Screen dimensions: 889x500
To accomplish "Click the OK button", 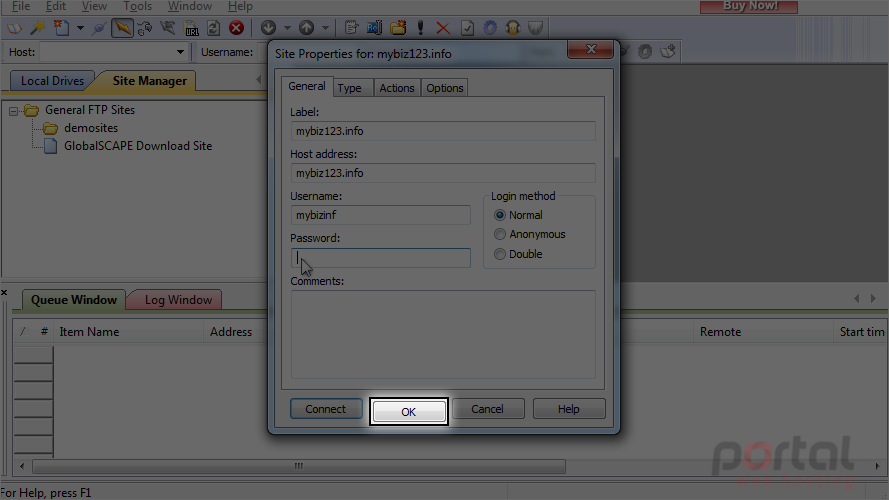I will (409, 412).
